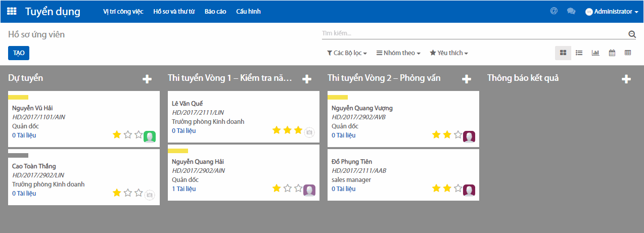Expand the Yêu thích favorites dropdown
This screenshot has height=233, width=644.
point(449,53)
